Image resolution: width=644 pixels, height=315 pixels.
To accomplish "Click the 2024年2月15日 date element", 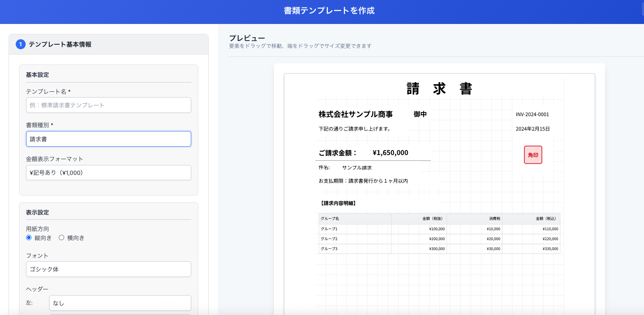I will click(533, 129).
